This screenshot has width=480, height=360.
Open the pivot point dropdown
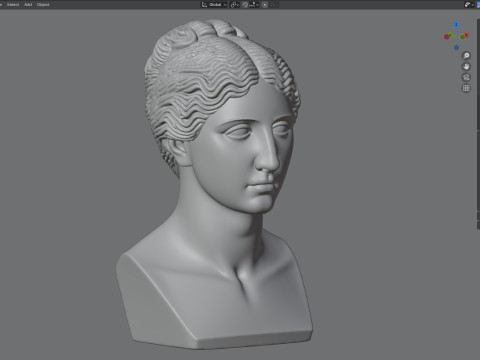click(235, 5)
